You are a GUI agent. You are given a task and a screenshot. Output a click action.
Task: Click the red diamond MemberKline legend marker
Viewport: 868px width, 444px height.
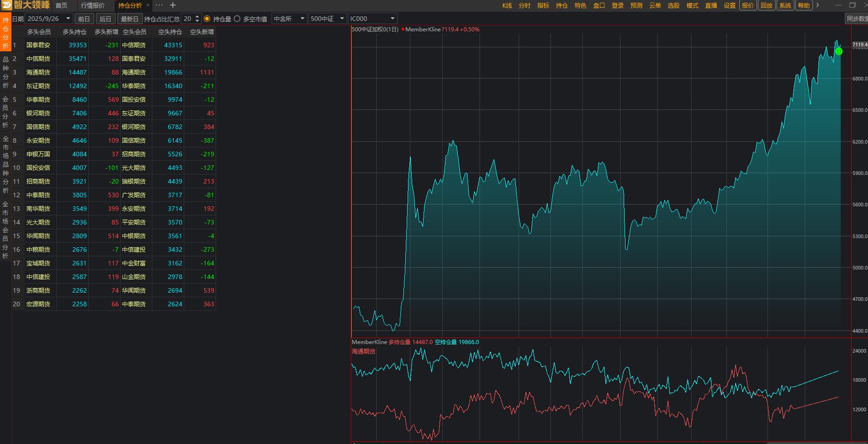(x=403, y=30)
